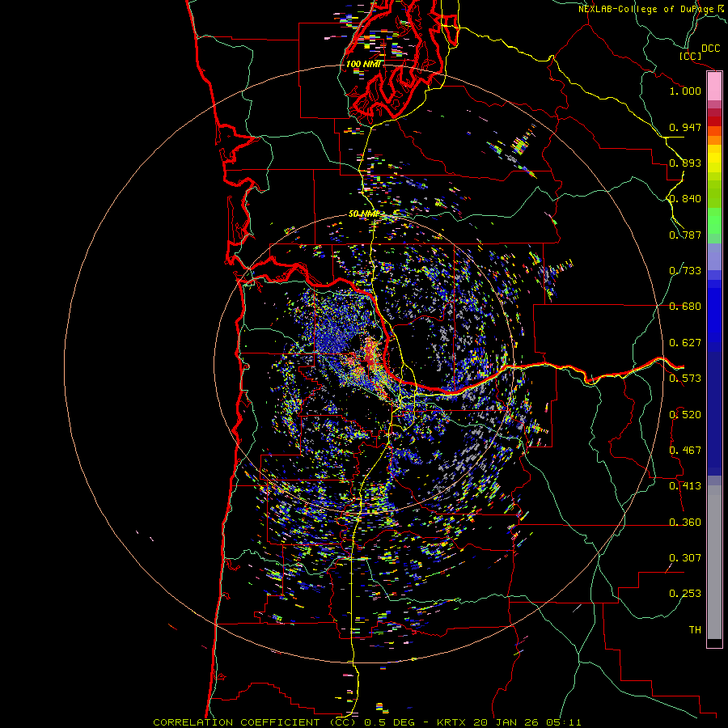This screenshot has width=728, height=728.
Task: Click the DCC product label
Action: [x=710, y=49]
